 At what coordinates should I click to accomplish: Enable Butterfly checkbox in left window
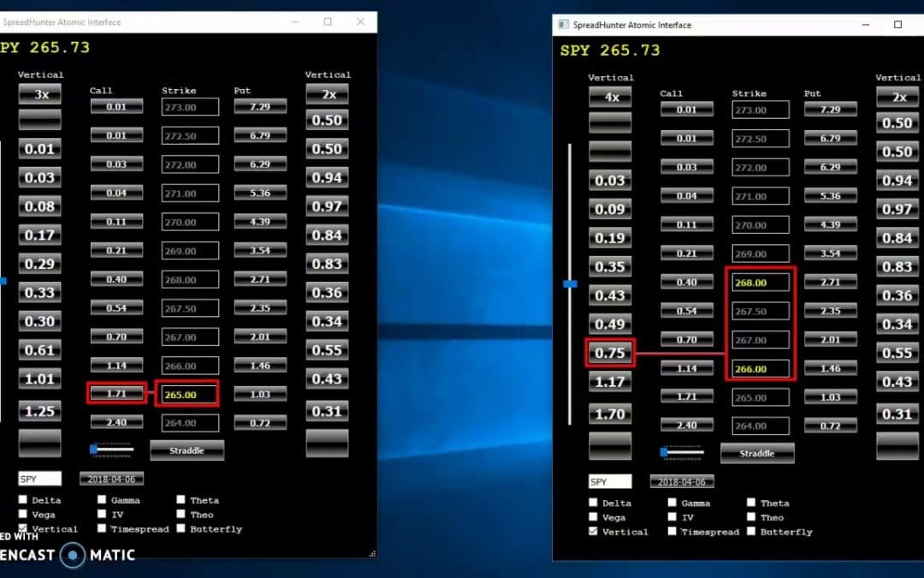[x=181, y=528]
